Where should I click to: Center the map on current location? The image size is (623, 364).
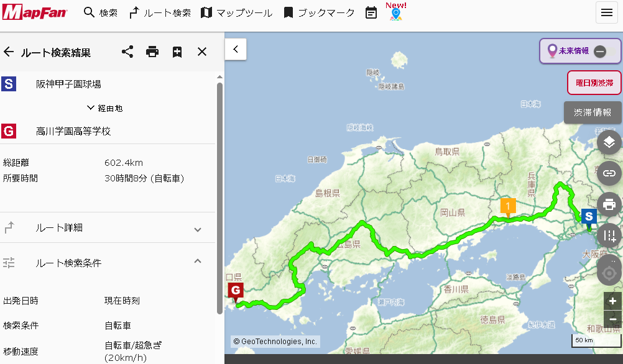pos(609,273)
